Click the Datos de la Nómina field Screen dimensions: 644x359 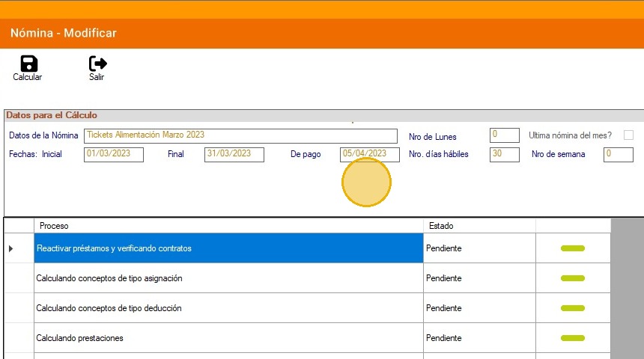[240, 135]
